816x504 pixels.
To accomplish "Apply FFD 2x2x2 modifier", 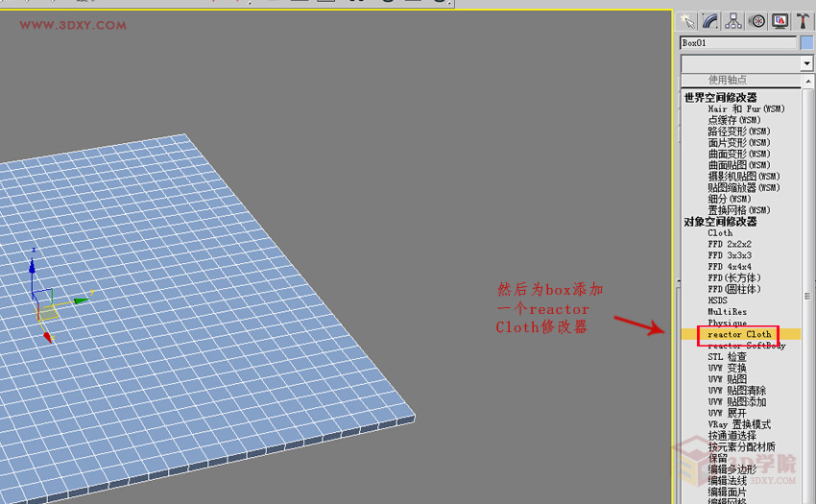I will tap(729, 244).
